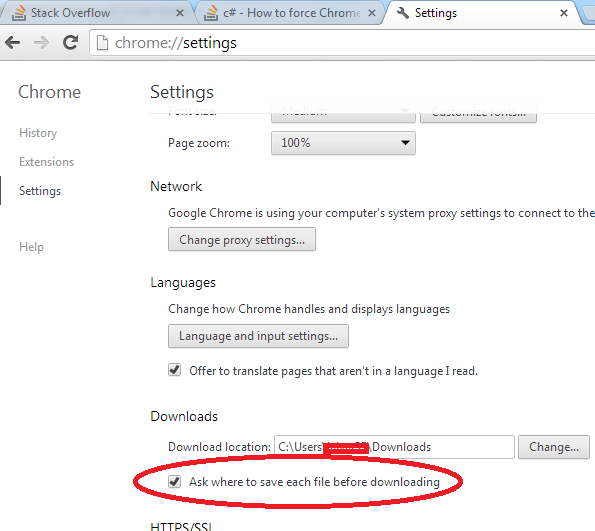Screen dimensions: 595x531
Task: Click the Network section heading
Action: point(176,186)
